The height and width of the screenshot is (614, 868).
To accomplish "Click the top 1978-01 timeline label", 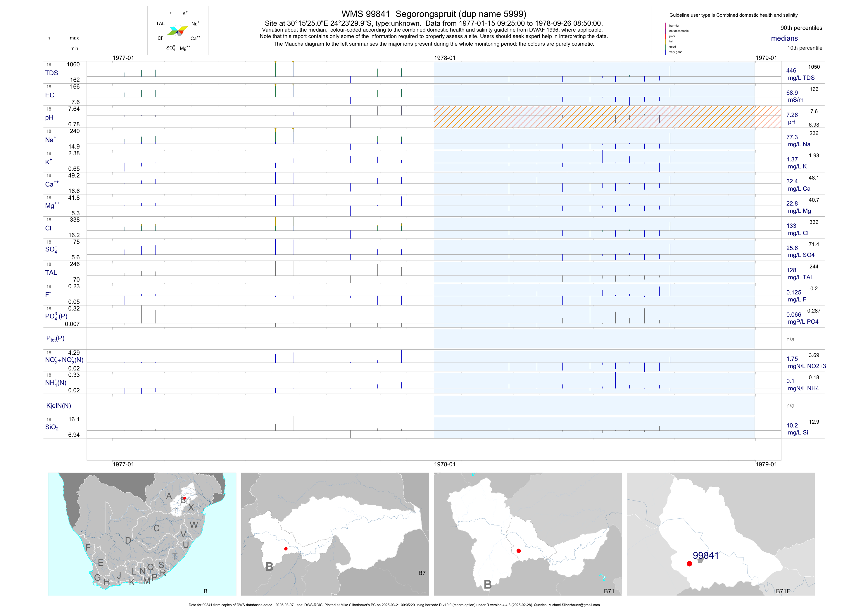I will 445,58.
